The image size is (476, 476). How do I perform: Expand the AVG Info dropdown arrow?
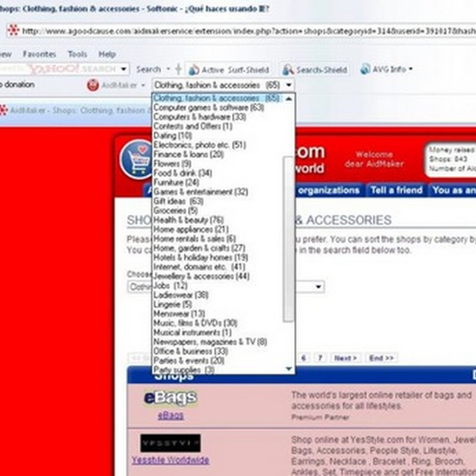(411, 69)
